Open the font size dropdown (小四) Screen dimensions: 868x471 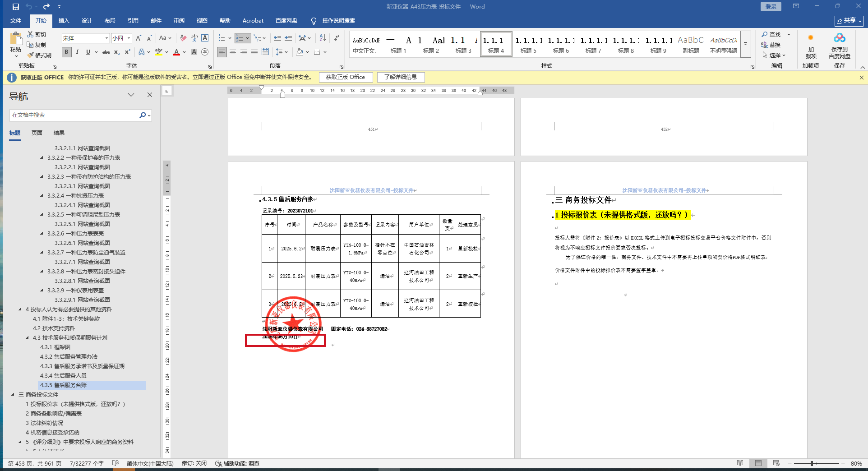[129, 38]
